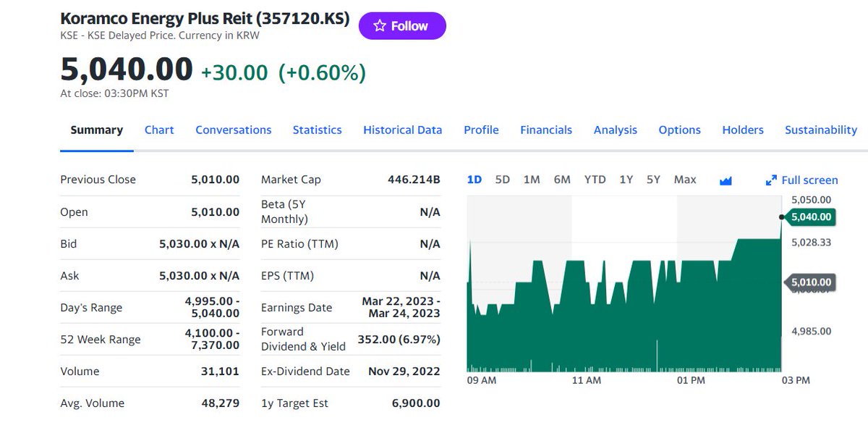Click the 5,028.33 price axis label

811,242
